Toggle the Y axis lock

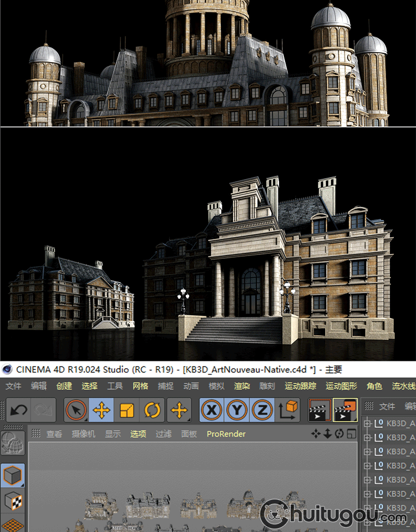pyautogui.click(x=236, y=411)
